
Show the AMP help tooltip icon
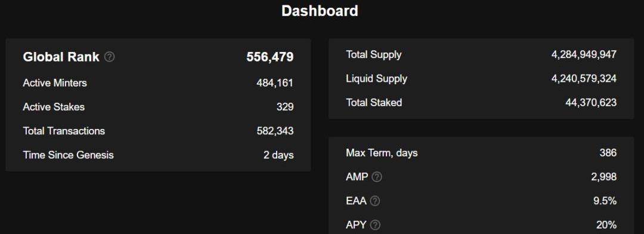377,177
